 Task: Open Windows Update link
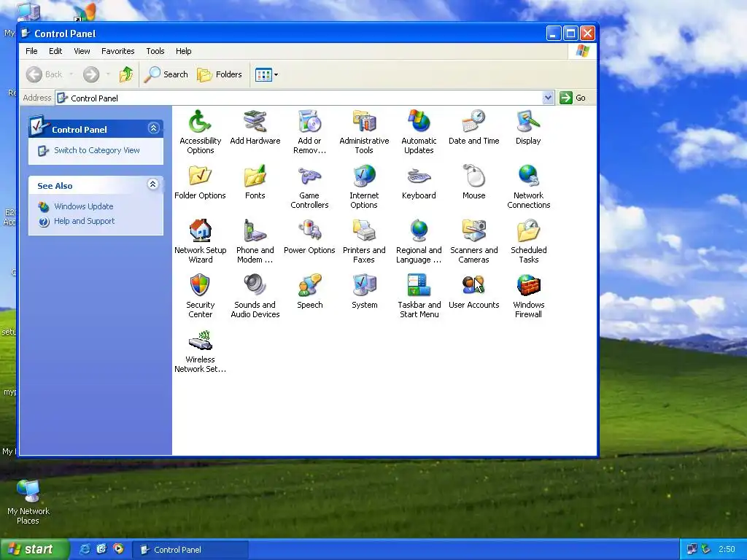[83, 206]
